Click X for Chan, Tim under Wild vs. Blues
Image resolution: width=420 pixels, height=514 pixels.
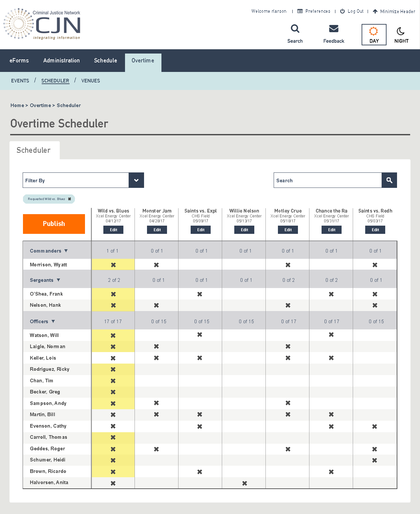tap(113, 381)
